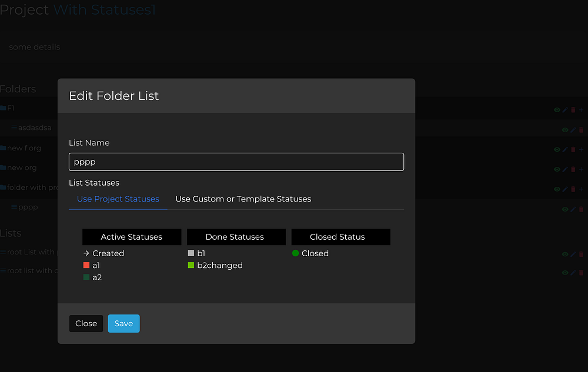Toggle the eye icon for folder F1
This screenshot has height=372, width=588.
pyautogui.click(x=557, y=110)
